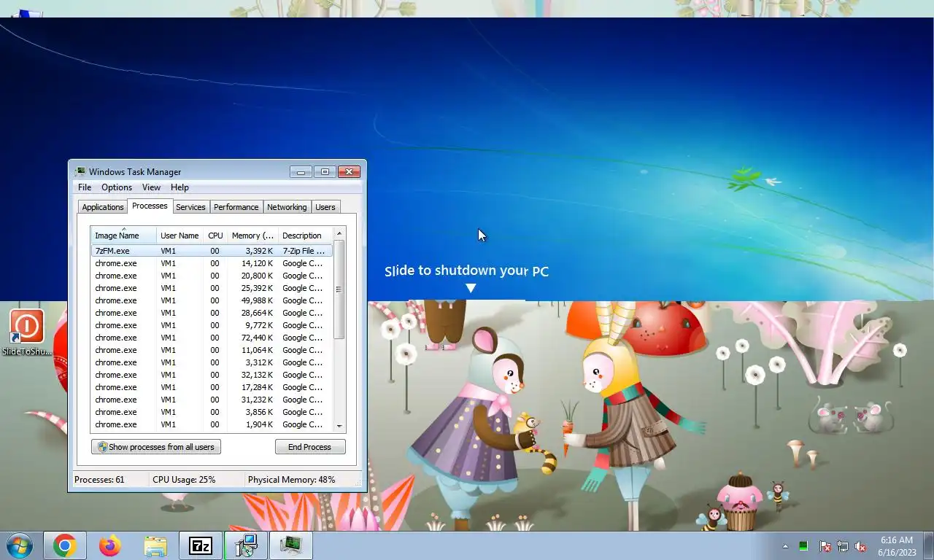Click the CPU Usage: 25% status entry
The image size is (934, 560).
click(184, 480)
